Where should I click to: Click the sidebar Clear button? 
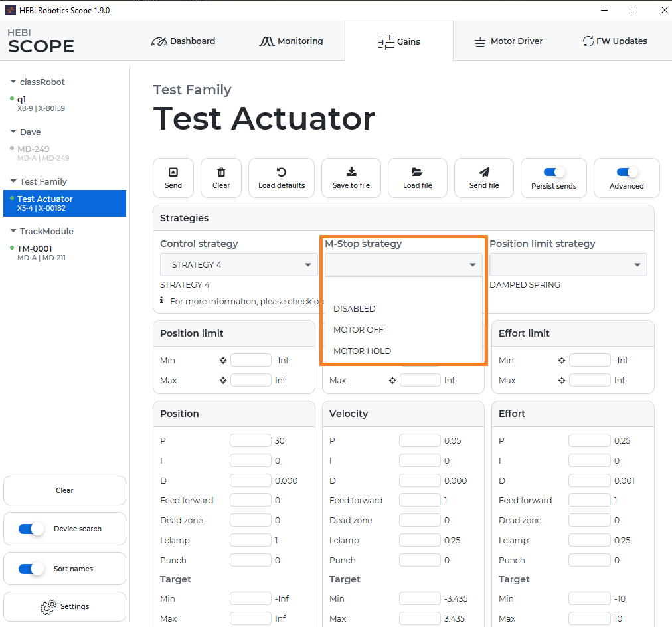click(x=64, y=490)
